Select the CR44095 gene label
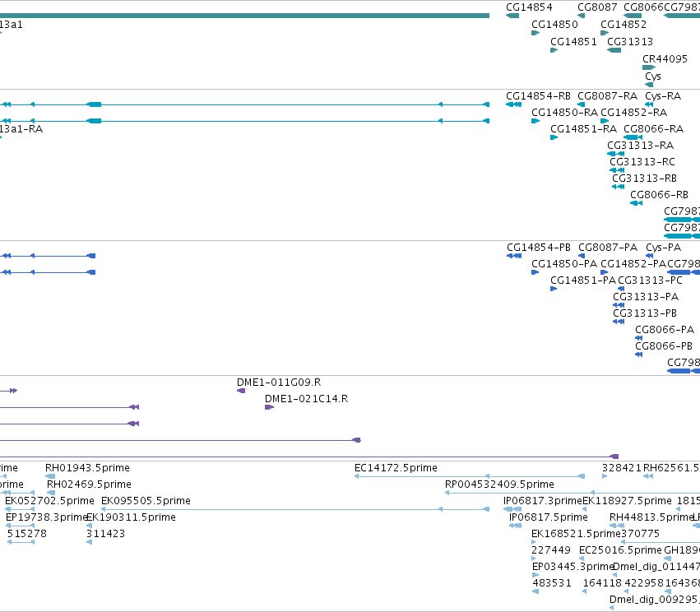The height and width of the screenshot is (612, 700). pos(665,59)
